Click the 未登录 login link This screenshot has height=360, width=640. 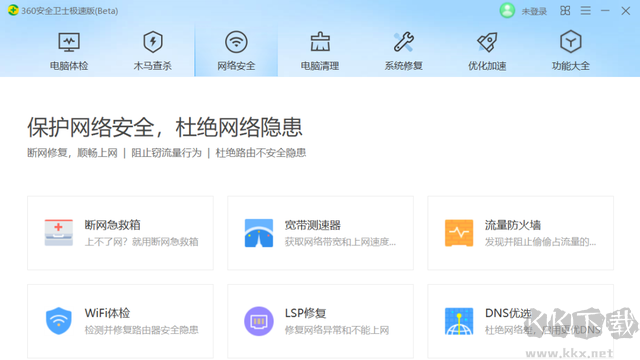[534, 11]
